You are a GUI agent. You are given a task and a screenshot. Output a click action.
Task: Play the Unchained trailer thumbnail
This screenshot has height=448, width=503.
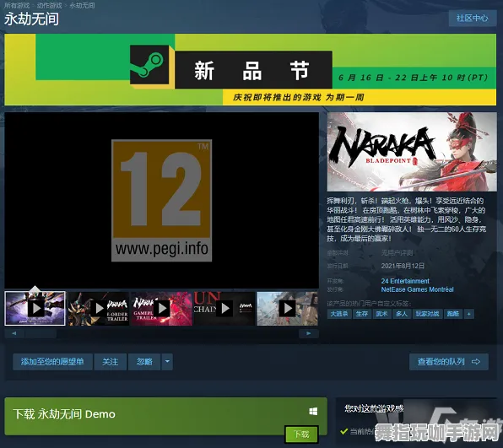224,308
